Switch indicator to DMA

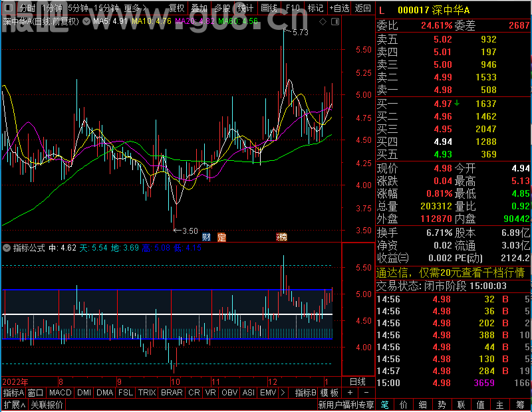[x=104, y=393]
